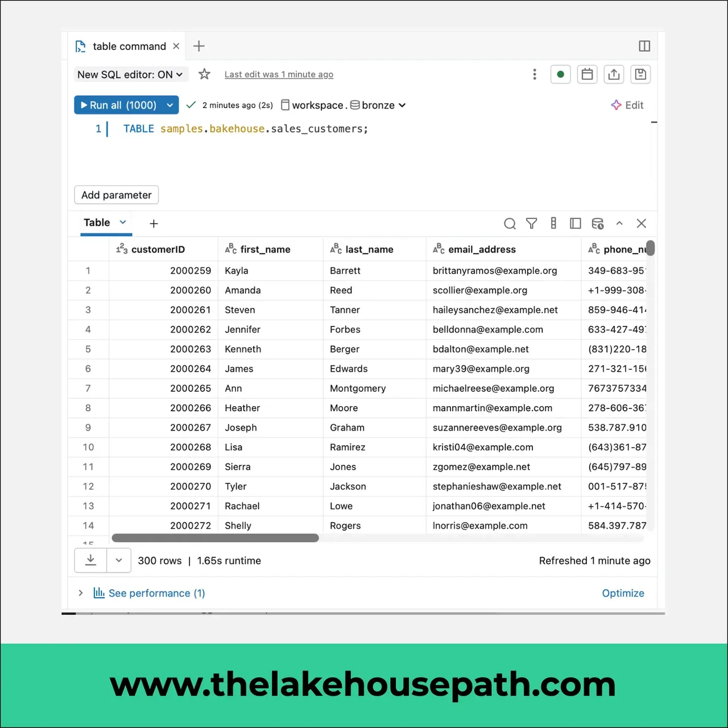Click the save icon in toolbar
The image size is (728, 728).
[640, 75]
